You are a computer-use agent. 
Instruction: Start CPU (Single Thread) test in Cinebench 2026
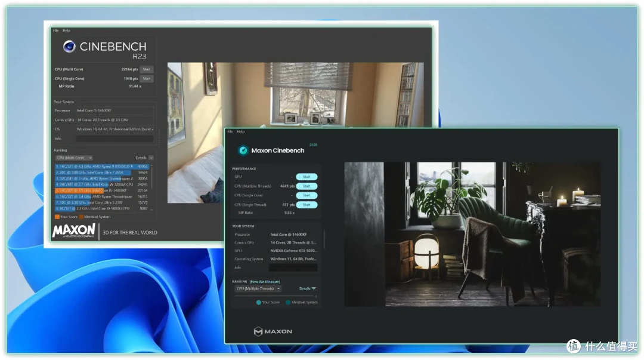pos(306,205)
